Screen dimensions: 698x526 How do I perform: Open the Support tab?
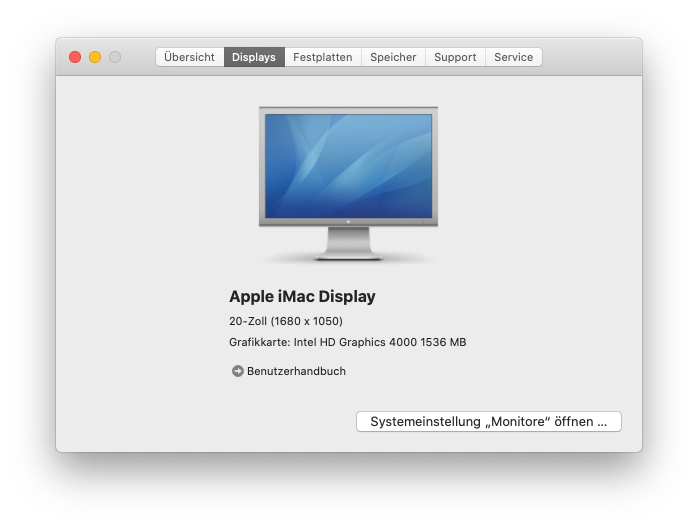point(455,57)
